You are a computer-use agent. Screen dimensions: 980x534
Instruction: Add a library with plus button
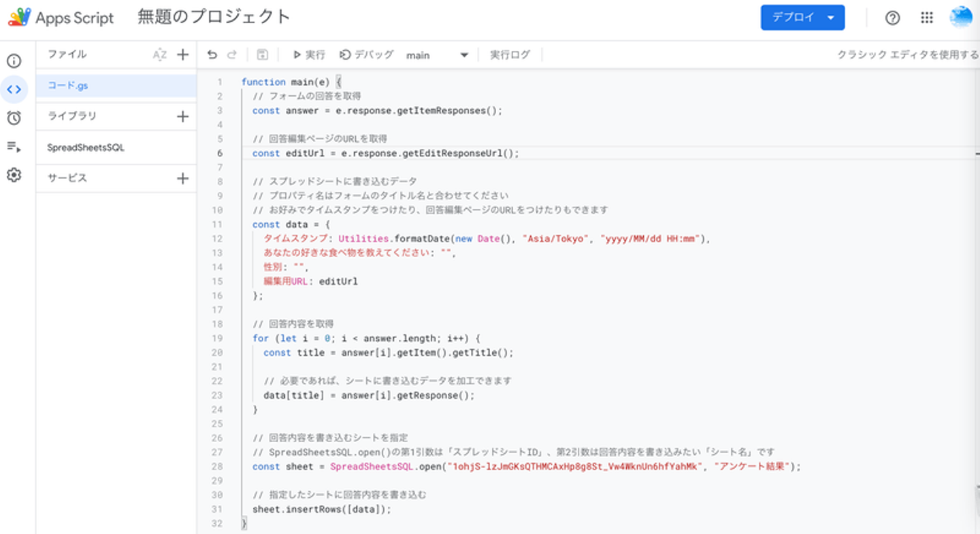pyautogui.click(x=182, y=116)
